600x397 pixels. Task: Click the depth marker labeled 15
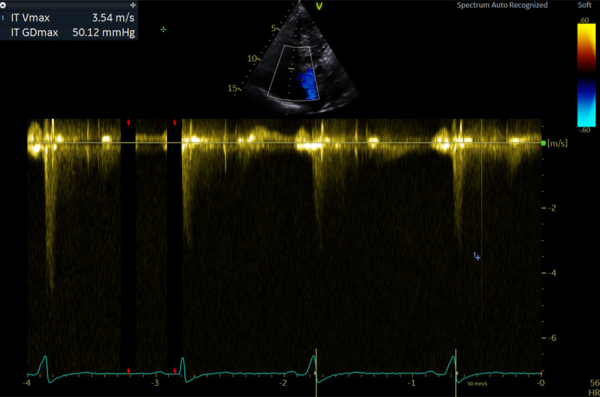point(232,88)
